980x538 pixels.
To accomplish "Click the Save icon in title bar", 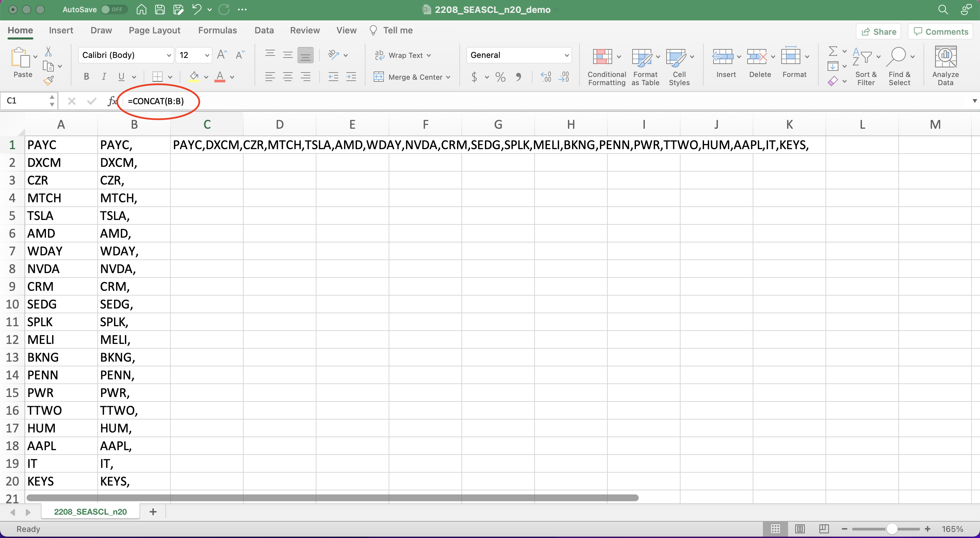I will tap(160, 10).
